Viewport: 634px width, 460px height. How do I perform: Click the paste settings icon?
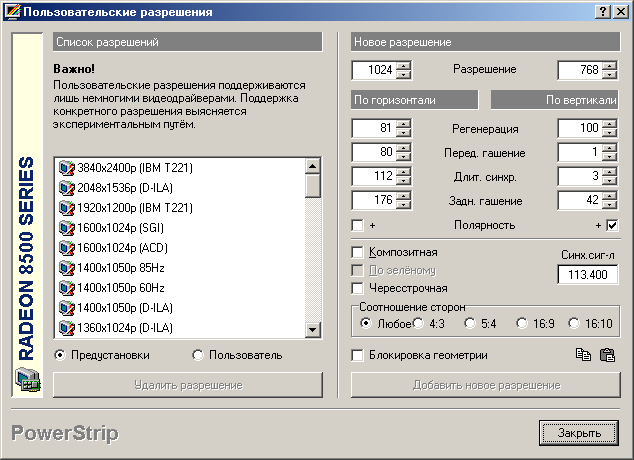click(606, 354)
